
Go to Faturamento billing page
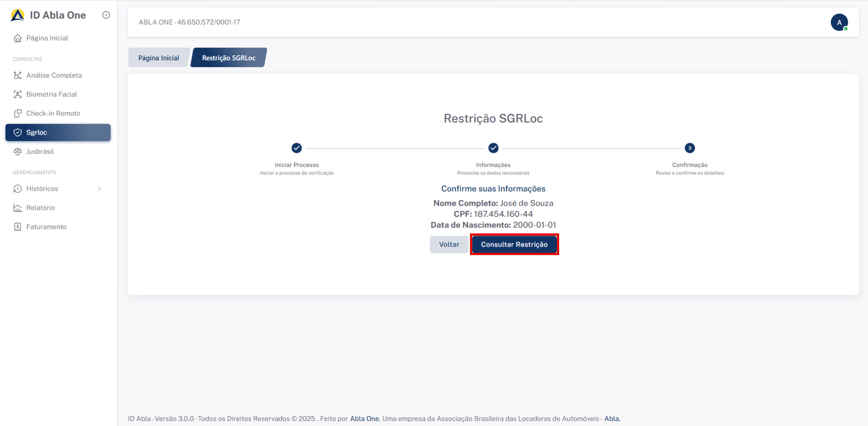coord(46,227)
